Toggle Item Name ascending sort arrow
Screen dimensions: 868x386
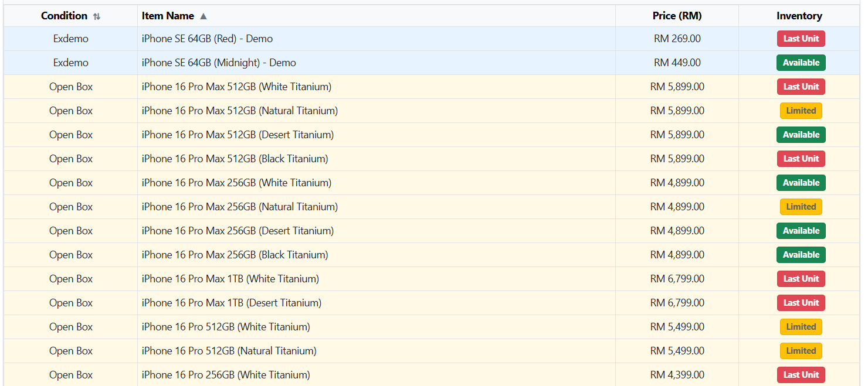(x=204, y=16)
